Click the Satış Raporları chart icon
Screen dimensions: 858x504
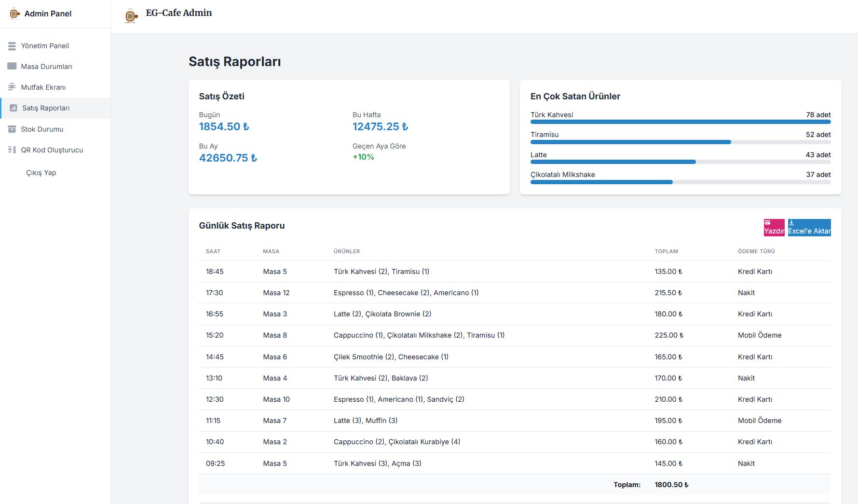pyautogui.click(x=14, y=108)
